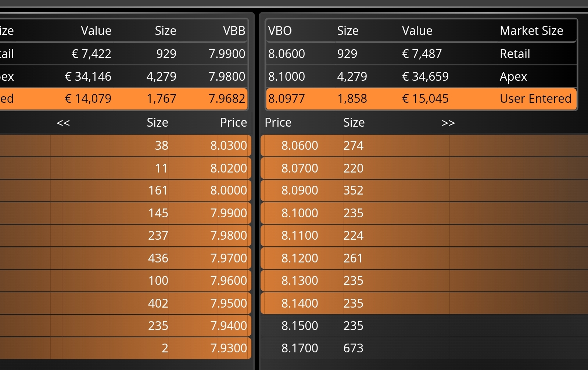588x370 pixels.
Task: Click user entered bid size 1,767
Action: (161, 98)
